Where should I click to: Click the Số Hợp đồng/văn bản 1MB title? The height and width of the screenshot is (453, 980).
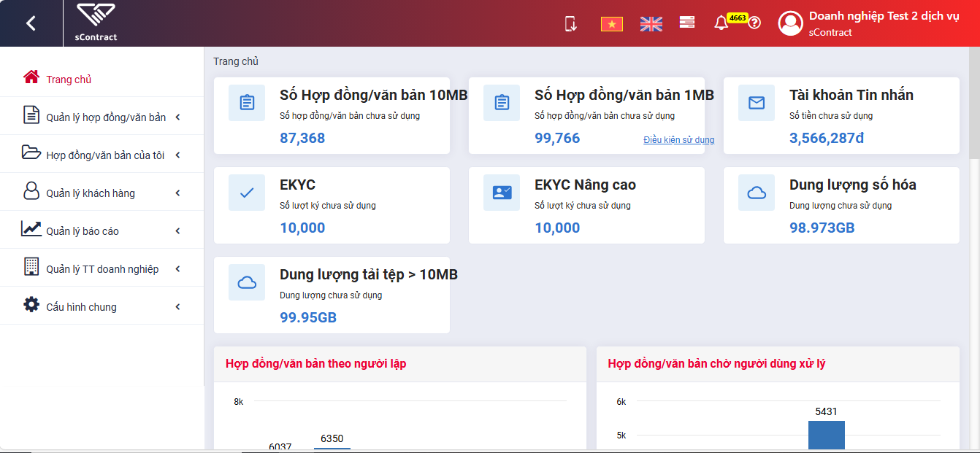coord(624,95)
